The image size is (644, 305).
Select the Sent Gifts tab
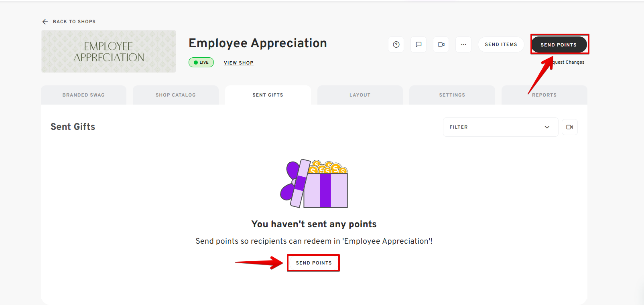[268, 95]
